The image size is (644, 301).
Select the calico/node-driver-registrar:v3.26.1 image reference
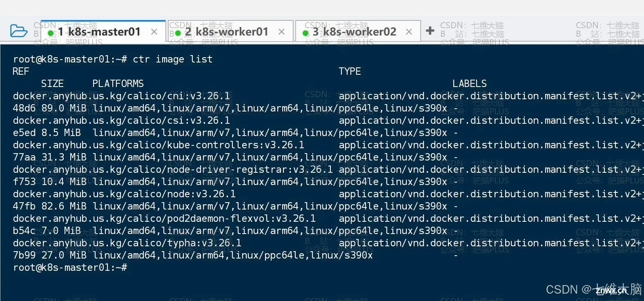click(x=173, y=169)
